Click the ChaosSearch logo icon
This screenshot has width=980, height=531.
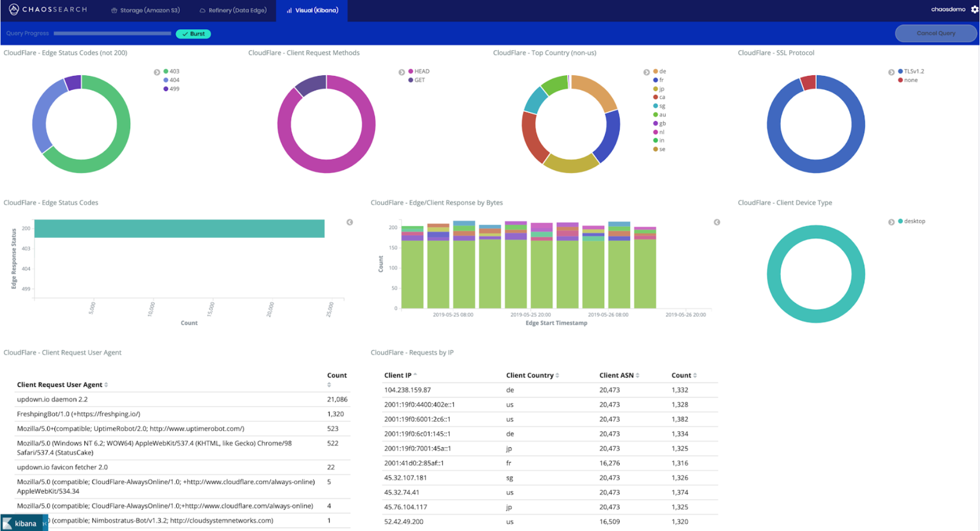click(x=14, y=9)
